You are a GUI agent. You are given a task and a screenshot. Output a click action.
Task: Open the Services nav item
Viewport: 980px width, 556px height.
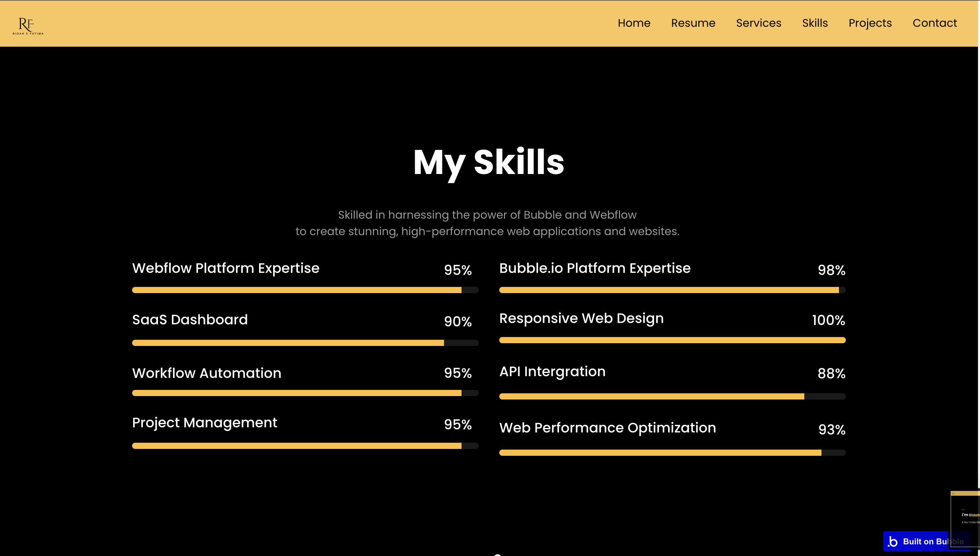[x=759, y=23]
